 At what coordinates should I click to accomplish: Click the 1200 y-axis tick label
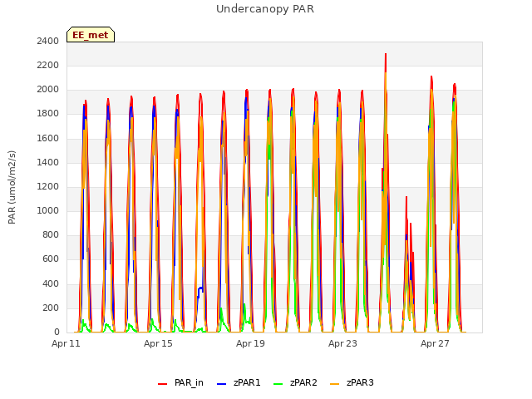[x=48, y=186]
